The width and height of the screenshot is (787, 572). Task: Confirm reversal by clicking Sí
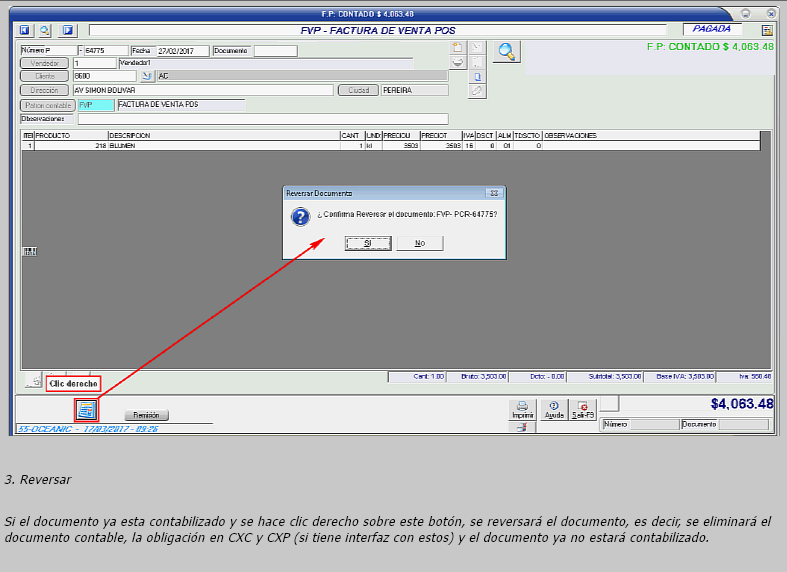[367, 243]
